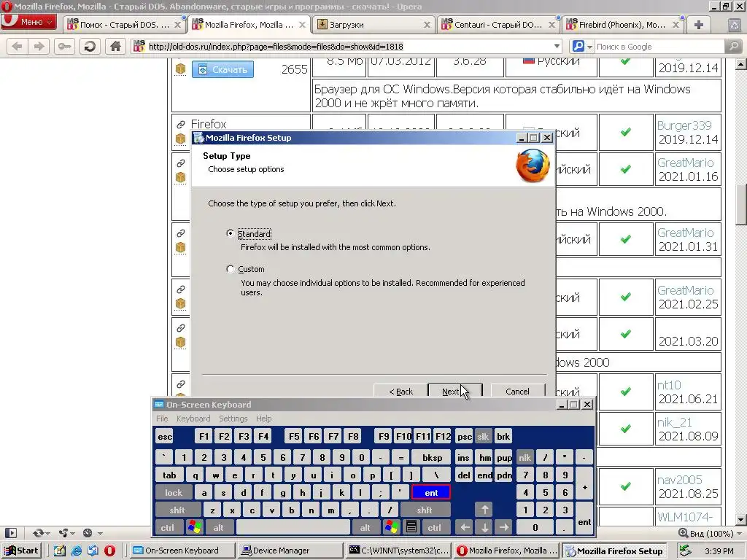This screenshot has height=560, width=747.
Task: Click the up arrow key on keyboard
Action: click(484, 510)
